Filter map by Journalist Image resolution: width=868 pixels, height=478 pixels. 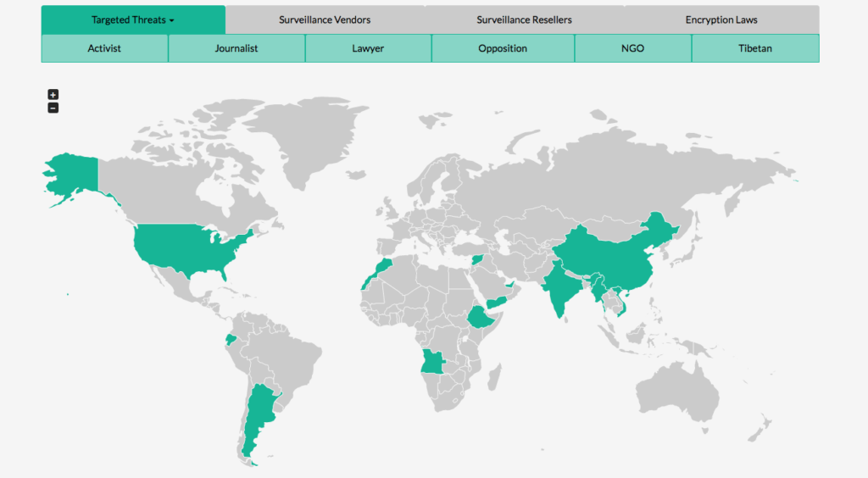pos(236,48)
